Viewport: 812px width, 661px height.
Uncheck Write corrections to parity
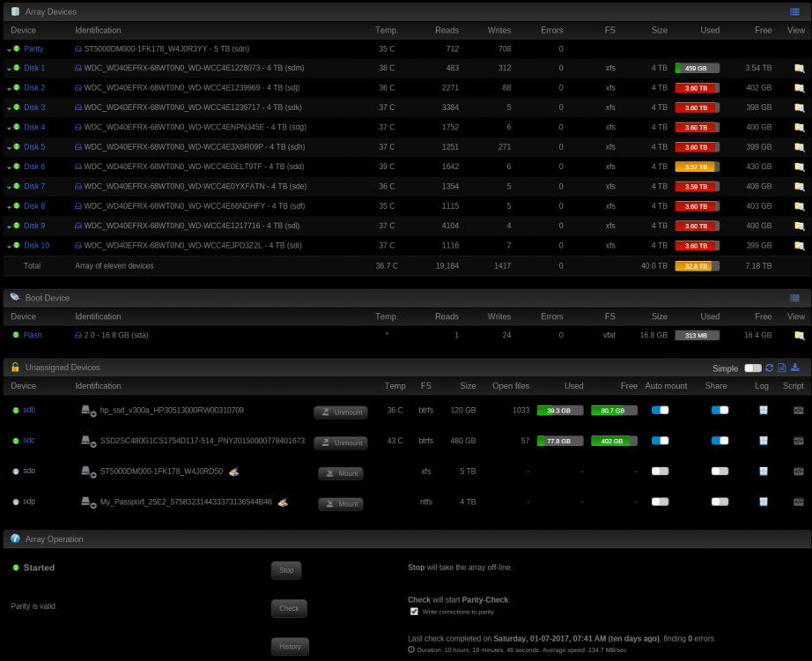[414, 612]
